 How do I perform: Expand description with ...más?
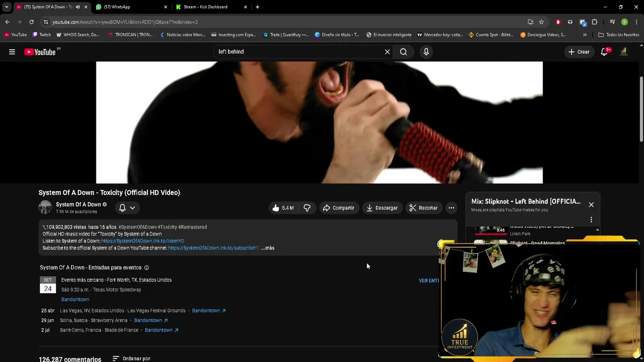(268, 248)
